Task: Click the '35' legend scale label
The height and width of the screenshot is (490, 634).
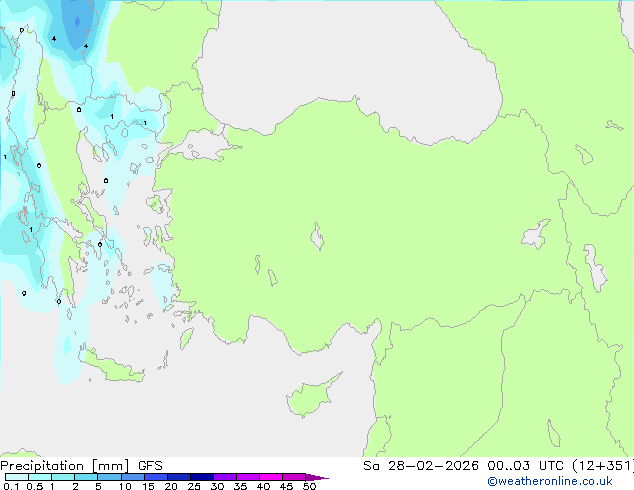Action: point(240,486)
